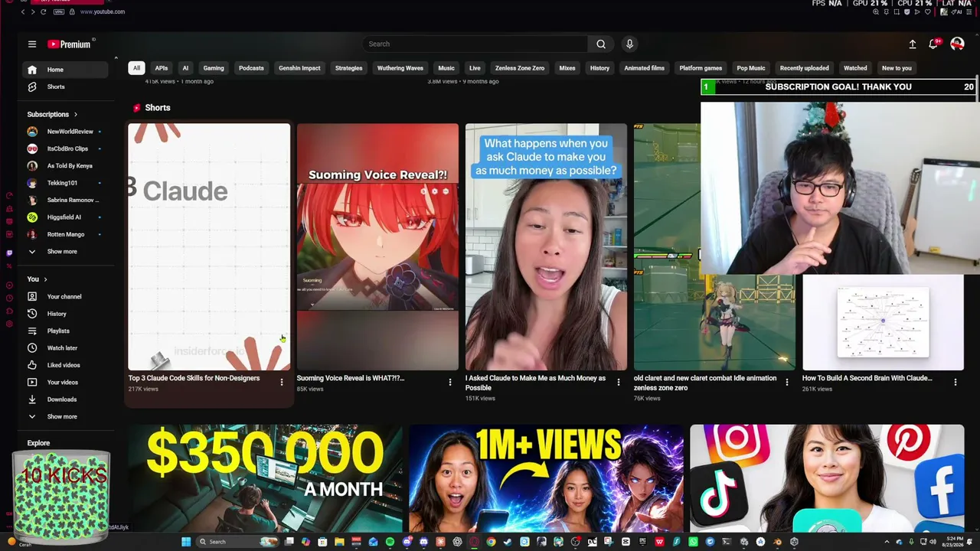Open Watch later in the sidebar
This screenshot has height=551, width=980.
[x=65, y=348]
